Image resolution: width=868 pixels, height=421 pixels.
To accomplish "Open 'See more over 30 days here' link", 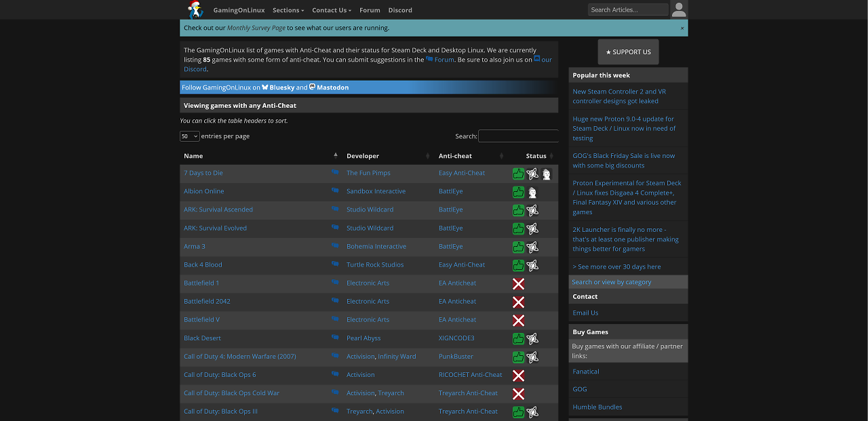I will click(x=616, y=266).
